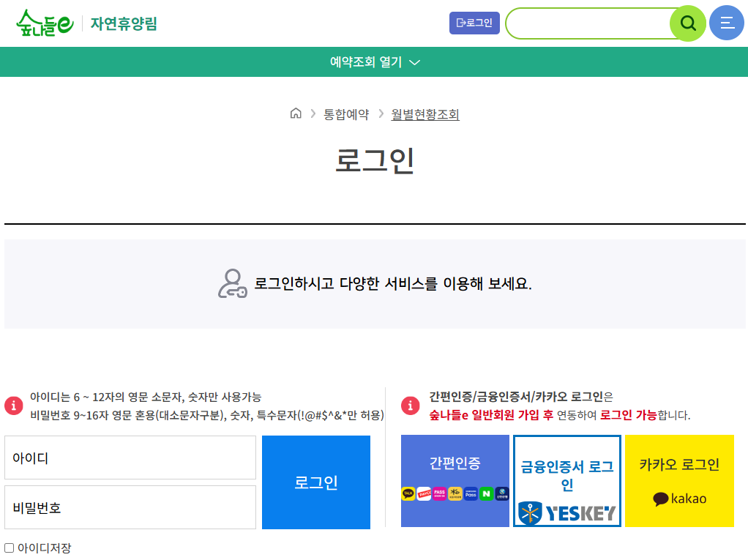The width and height of the screenshot is (748, 560).
Task: Expand the 예약조회 열기 panel
Action: click(374, 62)
